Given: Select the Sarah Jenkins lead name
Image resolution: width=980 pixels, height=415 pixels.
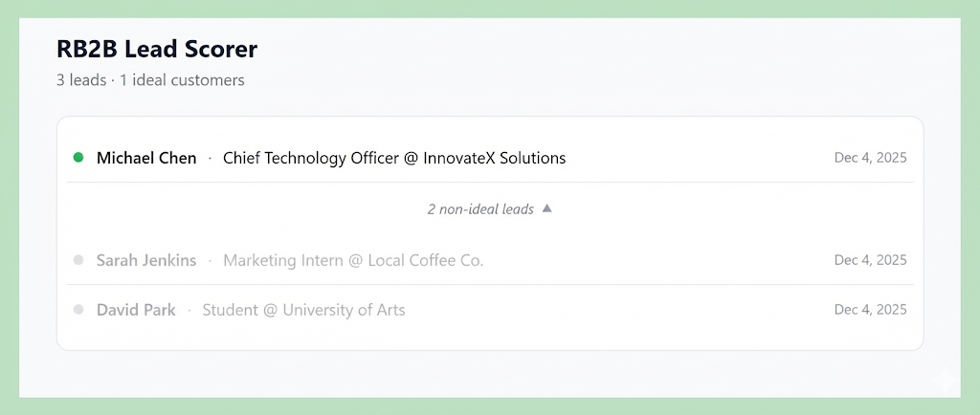Looking at the screenshot, I should tap(146, 260).
